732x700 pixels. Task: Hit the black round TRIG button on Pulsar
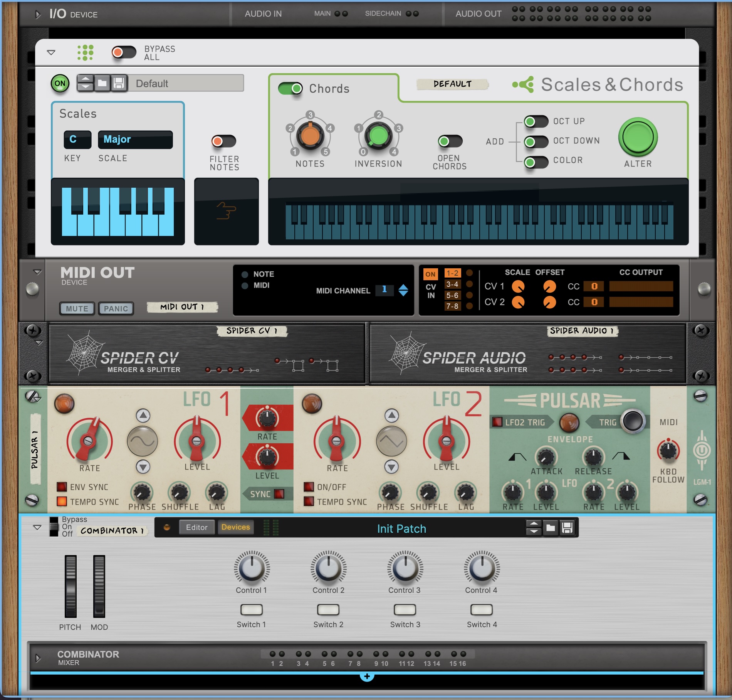[633, 421]
